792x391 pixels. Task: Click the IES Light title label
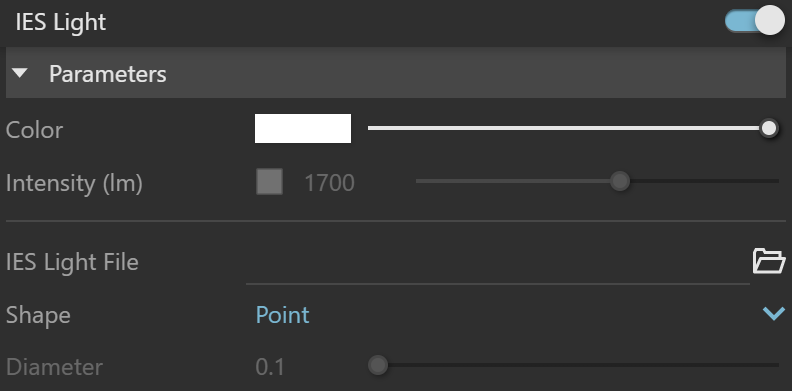(61, 22)
